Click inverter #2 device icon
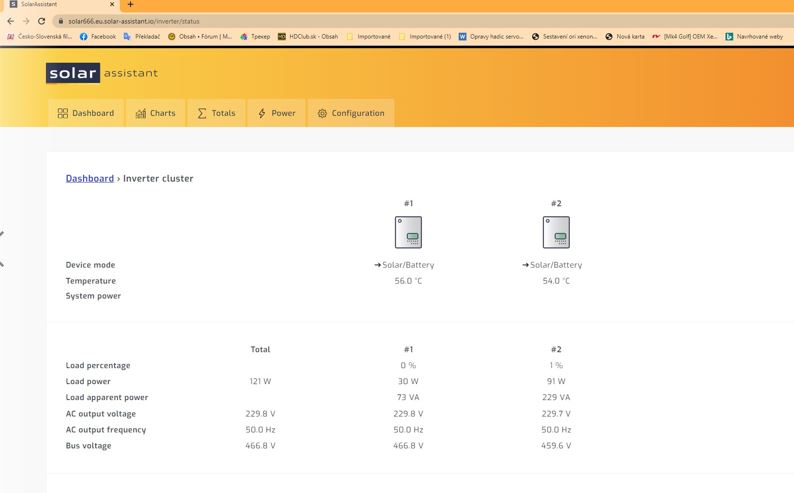Image resolution: width=794 pixels, height=493 pixels. pyautogui.click(x=556, y=232)
